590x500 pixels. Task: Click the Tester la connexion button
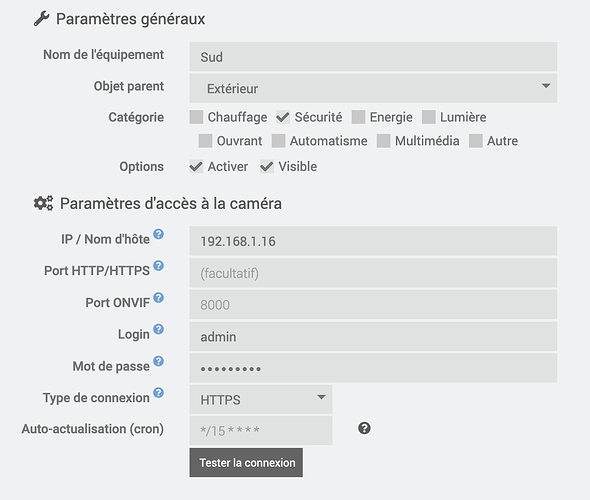246,462
